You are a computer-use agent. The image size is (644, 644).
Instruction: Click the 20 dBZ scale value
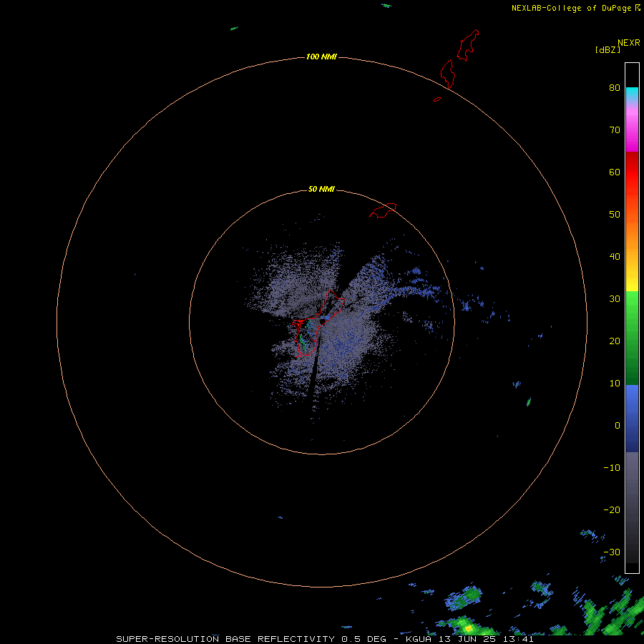(x=615, y=341)
